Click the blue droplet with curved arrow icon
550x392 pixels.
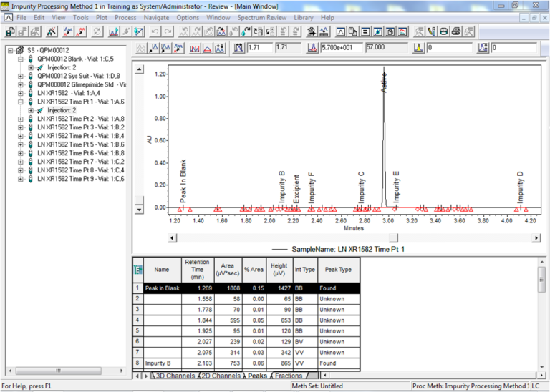click(x=246, y=32)
